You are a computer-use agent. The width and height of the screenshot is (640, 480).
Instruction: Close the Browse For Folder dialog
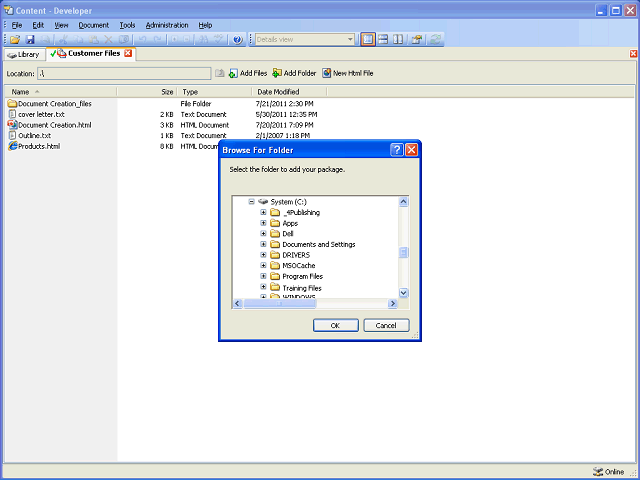point(411,150)
